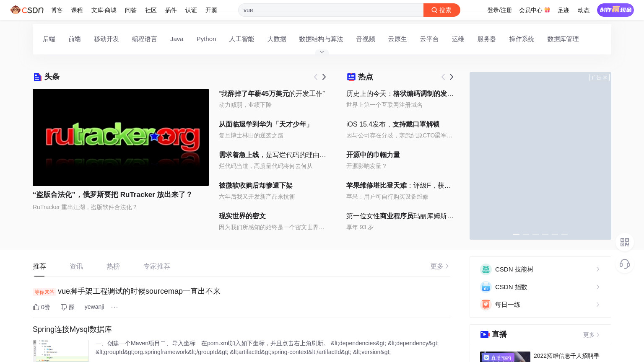Open the 博客 top menu
The width and height of the screenshot is (644, 362).
click(57, 10)
